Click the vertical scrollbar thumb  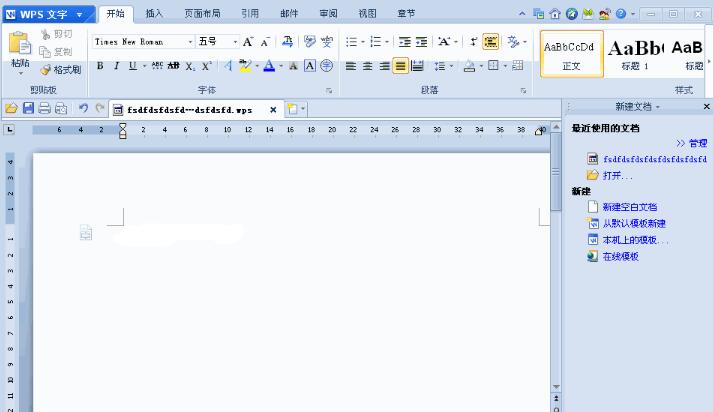[556, 172]
